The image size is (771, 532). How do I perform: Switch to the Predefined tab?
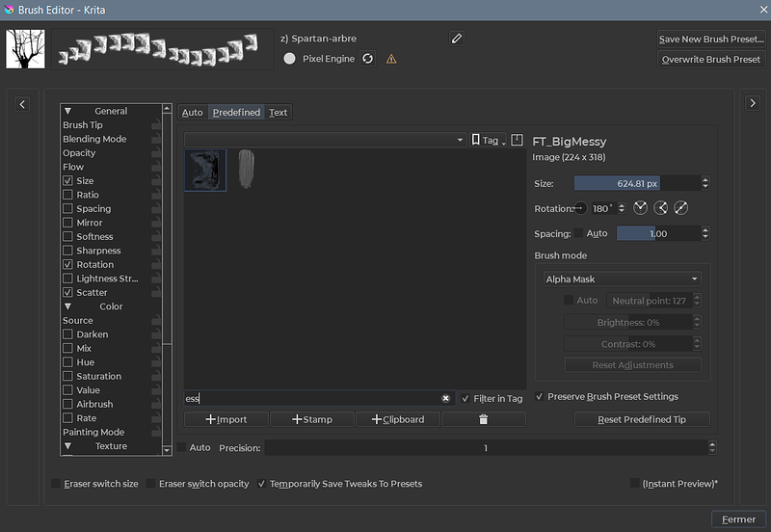(x=236, y=112)
